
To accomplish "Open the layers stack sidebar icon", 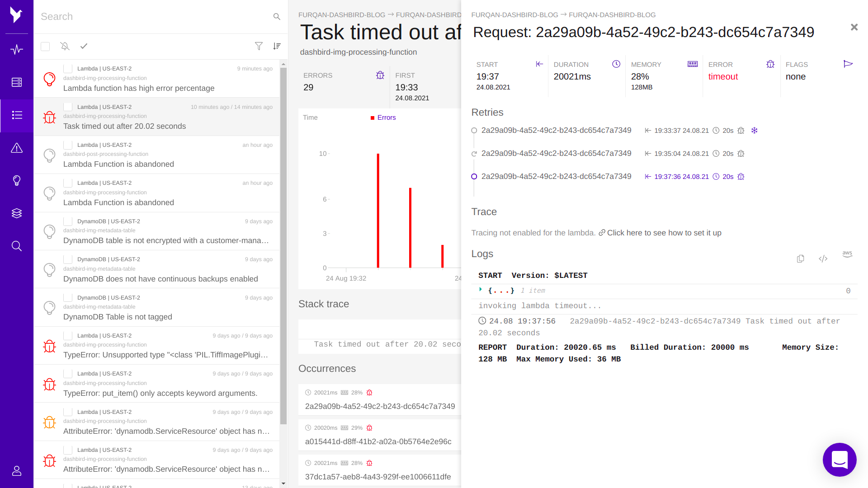I will [17, 213].
